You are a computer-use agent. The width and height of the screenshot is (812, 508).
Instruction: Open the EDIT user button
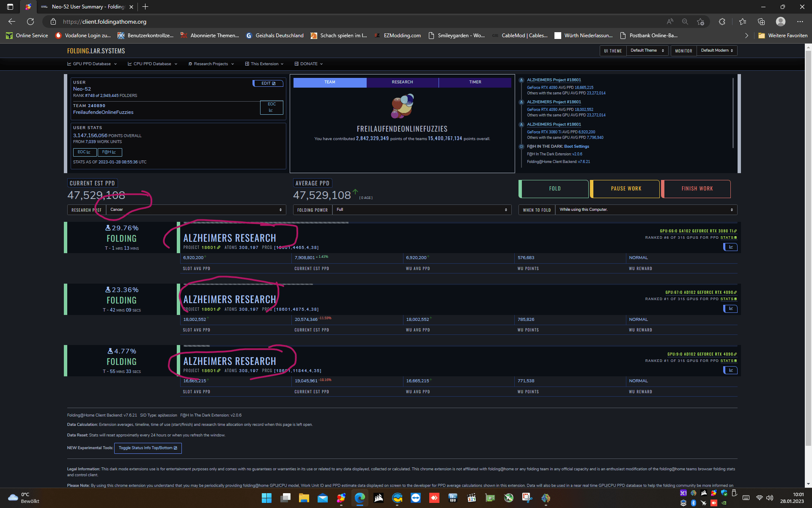click(268, 83)
